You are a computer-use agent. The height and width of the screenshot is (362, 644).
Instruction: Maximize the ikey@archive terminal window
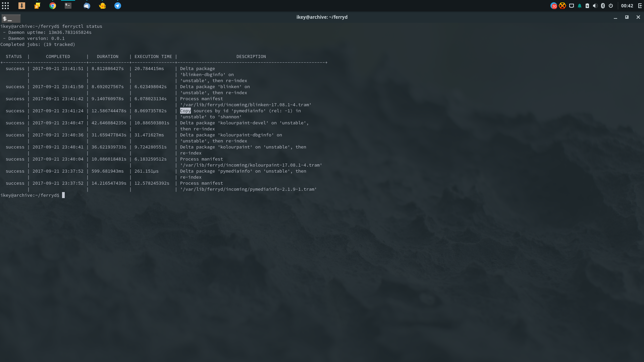tap(627, 17)
